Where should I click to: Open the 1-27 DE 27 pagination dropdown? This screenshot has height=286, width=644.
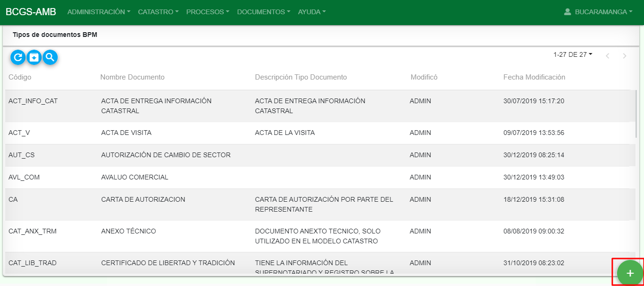pyautogui.click(x=573, y=54)
